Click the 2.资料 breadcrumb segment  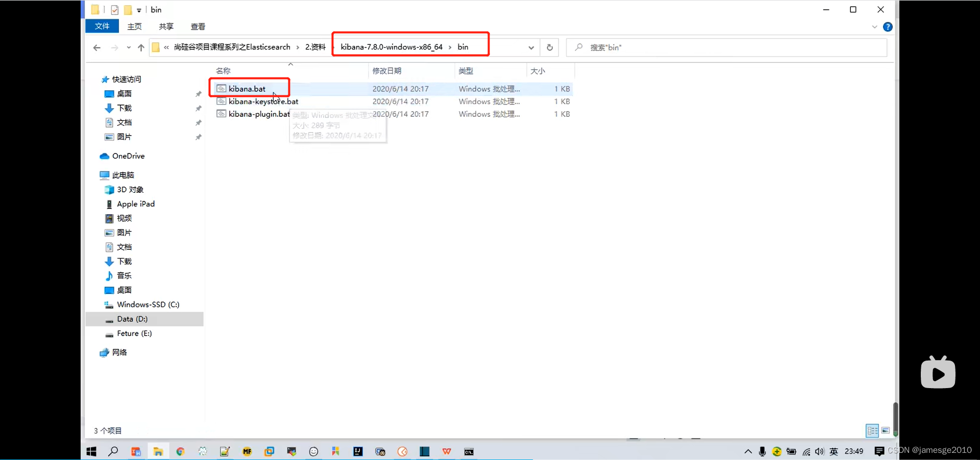pos(315,47)
